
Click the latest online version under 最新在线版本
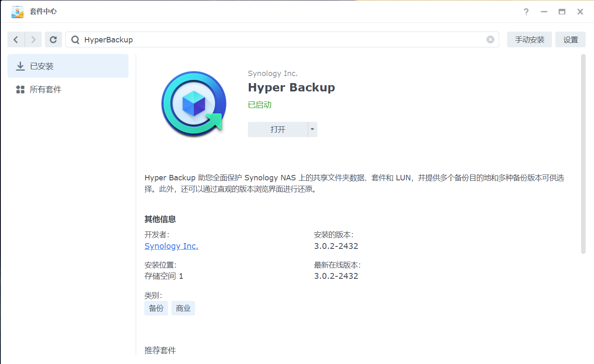[x=336, y=276]
